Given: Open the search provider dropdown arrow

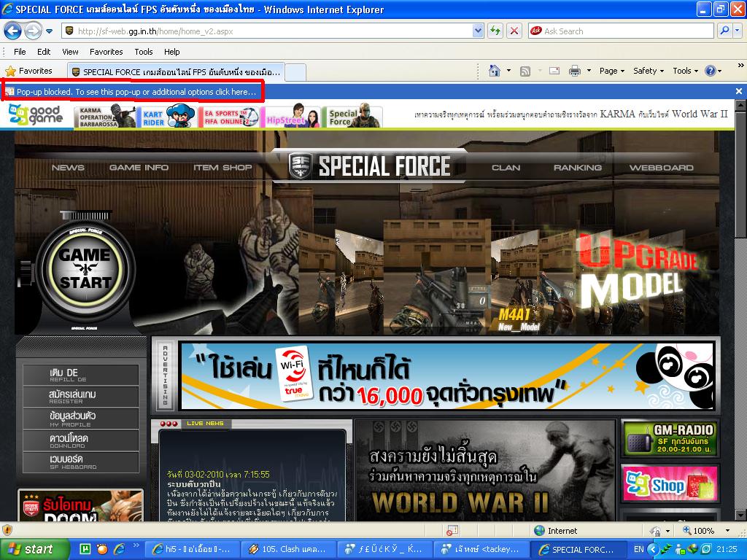Looking at the screenshot, I should tap(737, 31).
